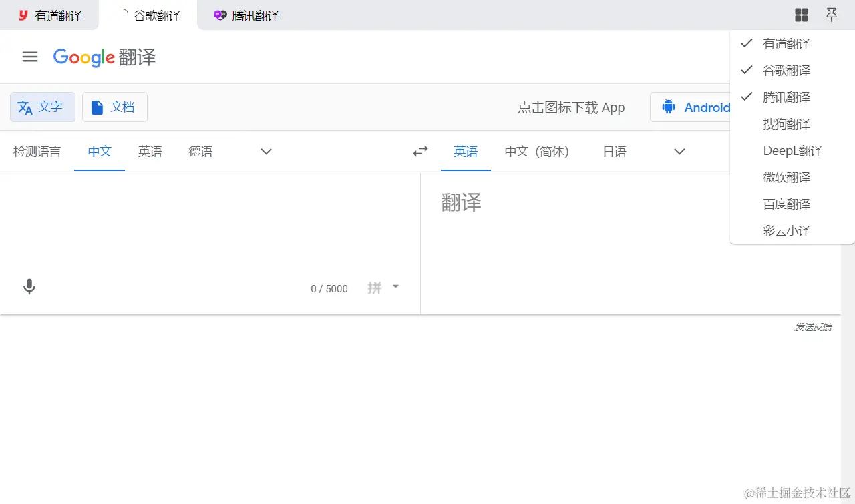The height and width of the screenshot is (504, 855).
Task: Enable DeepL翻译 in the service menu
Action: pos(792,150)
